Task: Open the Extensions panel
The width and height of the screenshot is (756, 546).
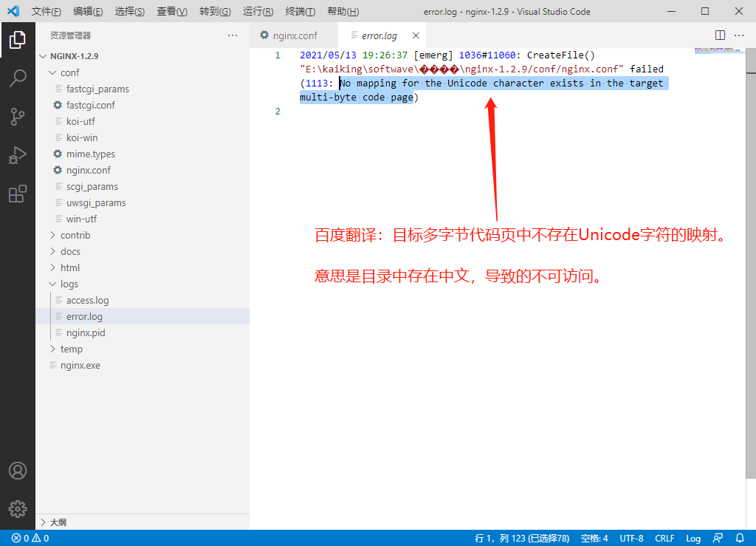Action: click(x=18, y=194)
